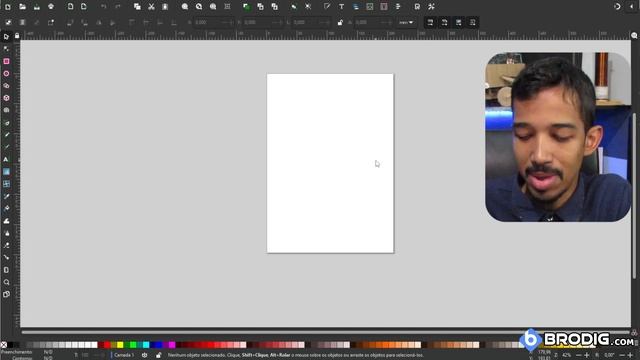
Task: Toggle the guides lock at ruler corner
Action: point(17,36)
